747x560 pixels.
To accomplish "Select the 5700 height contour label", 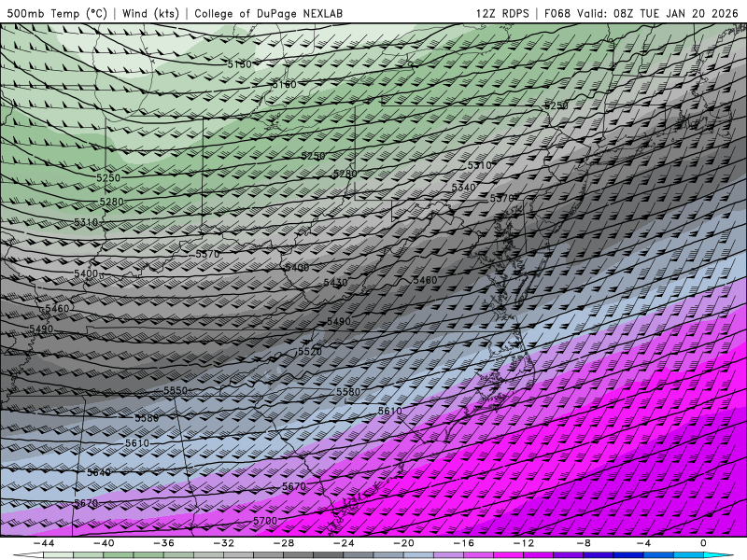I will coord(265,521).
